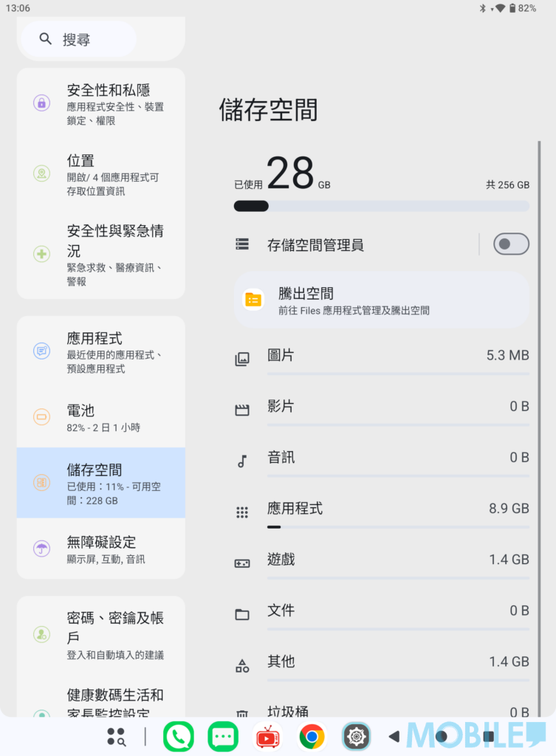
Task: Open 無障礙設定 settings
Action: point(100,549)
